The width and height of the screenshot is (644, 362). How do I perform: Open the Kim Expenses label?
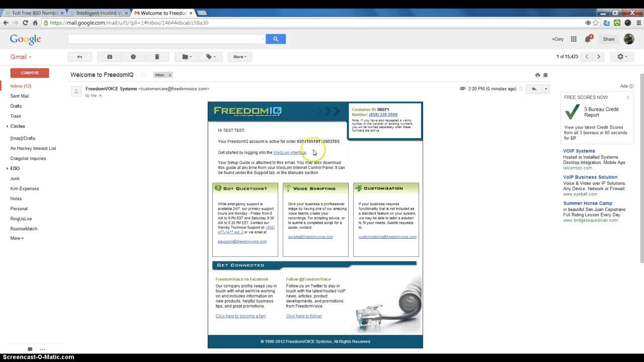click(x=25, y=189)
